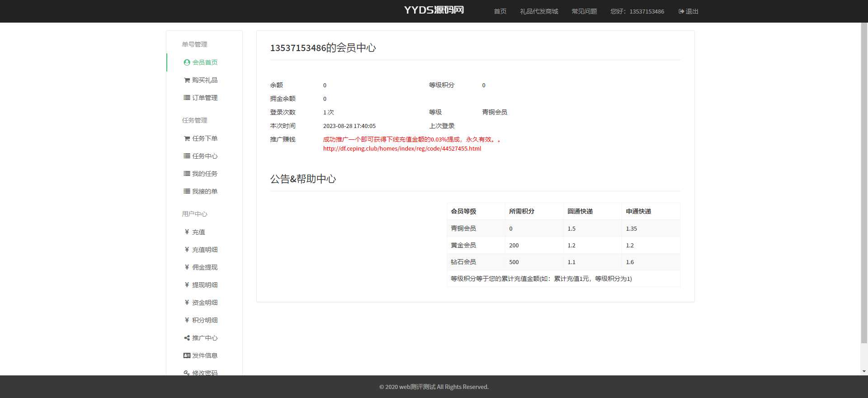Go to 佣金提现 in the sidebar
Viewport: 868px width, 398px height.
204,267
